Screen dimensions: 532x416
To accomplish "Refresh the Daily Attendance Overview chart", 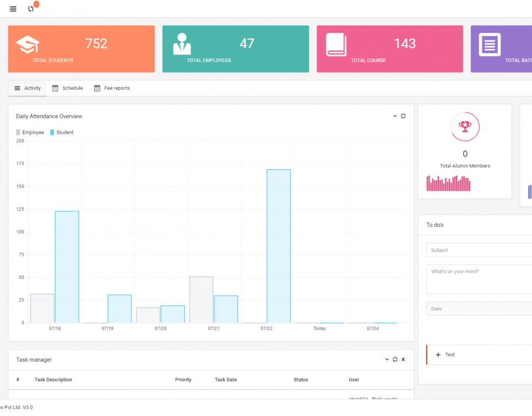I will (x=403, y=116).
